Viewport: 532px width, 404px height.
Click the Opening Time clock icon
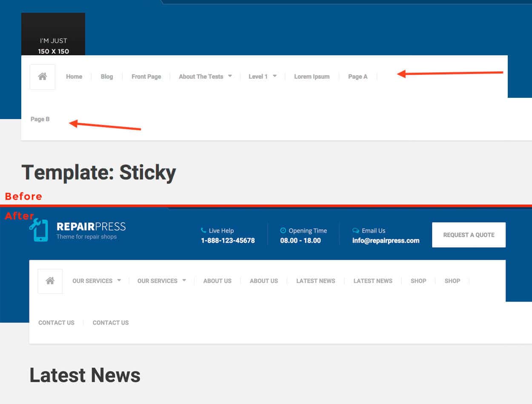pyautogui.click(x=283, y=230)
